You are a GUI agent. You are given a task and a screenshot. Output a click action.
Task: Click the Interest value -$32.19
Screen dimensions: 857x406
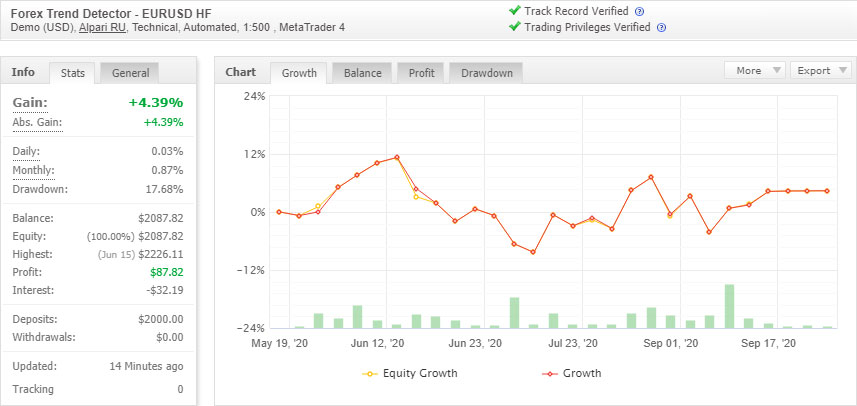164,290
